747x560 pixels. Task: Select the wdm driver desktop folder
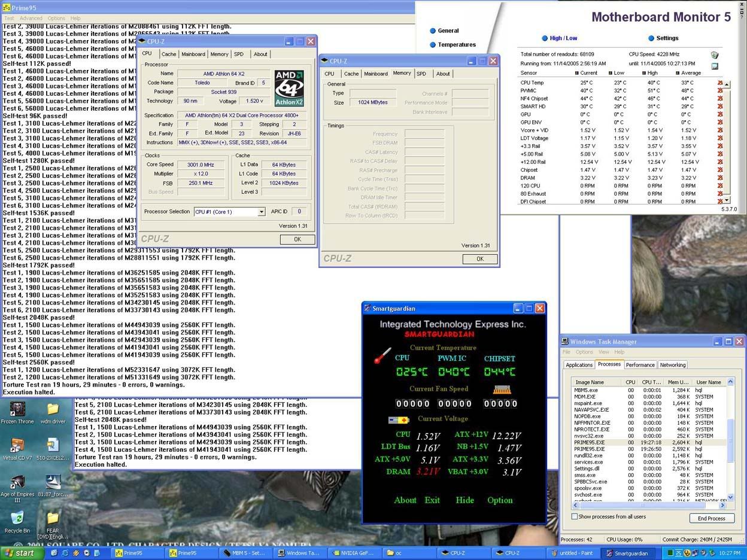pyautogui.click(x=53, y=409)
